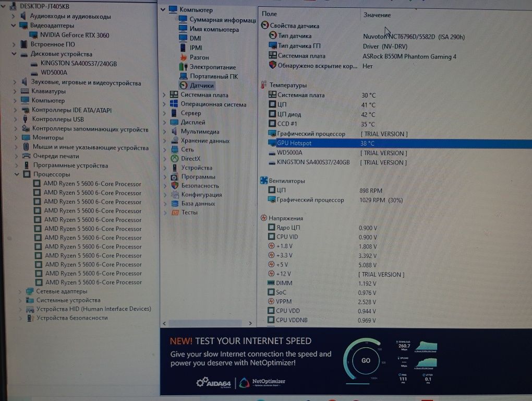The image size is (532, 401).
Task: Click the Операционная система Windows icon
Action: [x=174, y=104]
